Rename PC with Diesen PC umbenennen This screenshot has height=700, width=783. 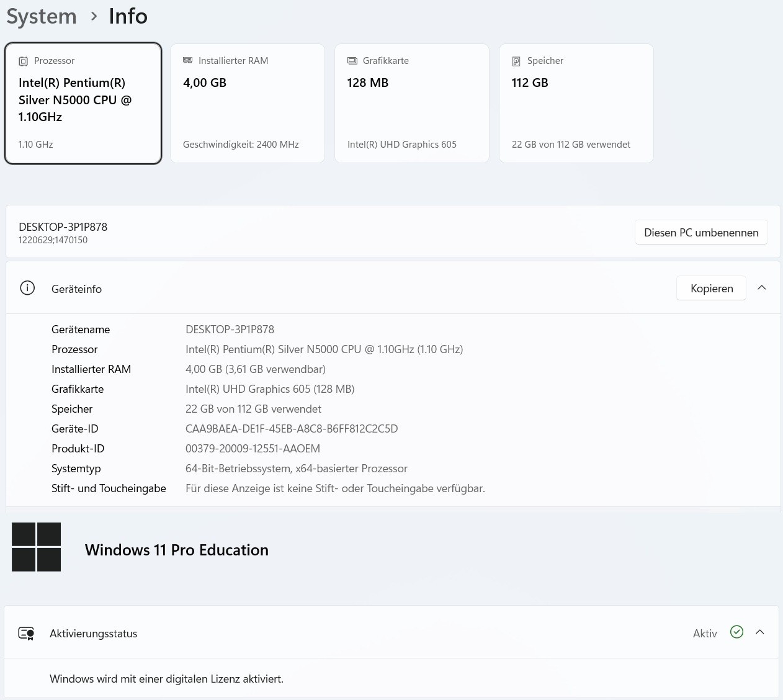click(701, 232)
